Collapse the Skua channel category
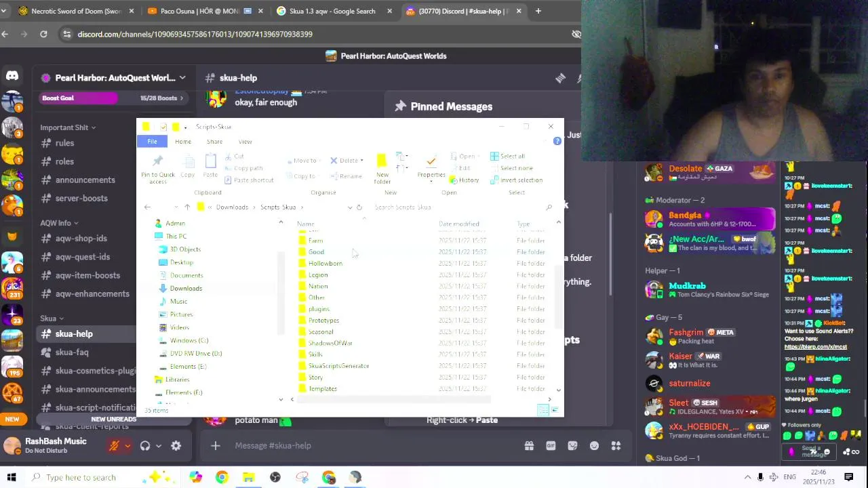Image resolution: width=868 pixels, height=488 pixels. click(x=52, y=319)
